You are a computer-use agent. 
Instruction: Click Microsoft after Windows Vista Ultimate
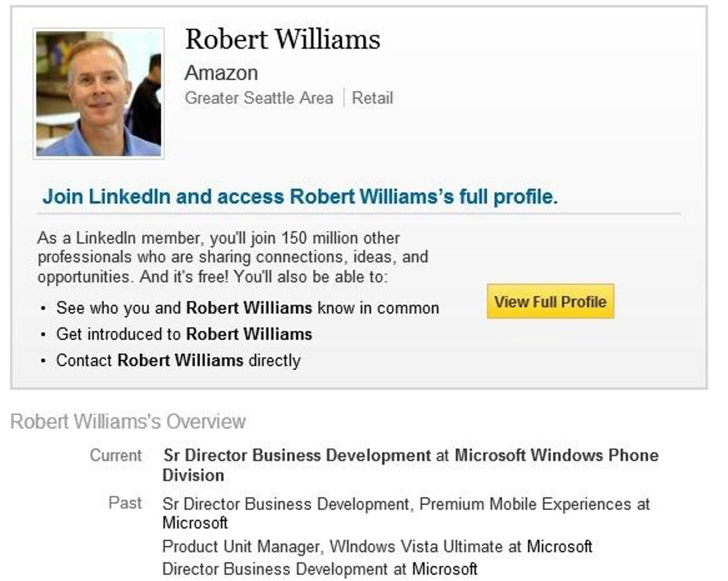[559, 546]
